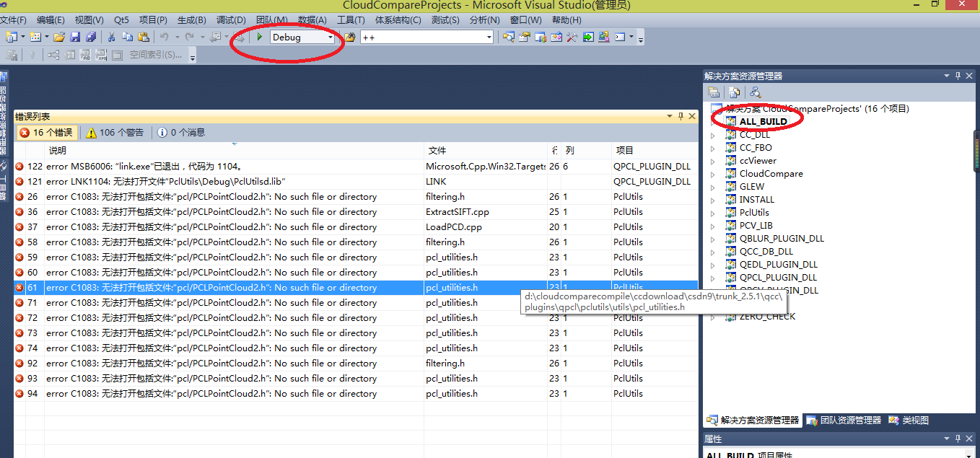Select the LNK1104 PclUtilsd.lib error row
Viewport: 980px width, 458px height.
coord(216,182)
